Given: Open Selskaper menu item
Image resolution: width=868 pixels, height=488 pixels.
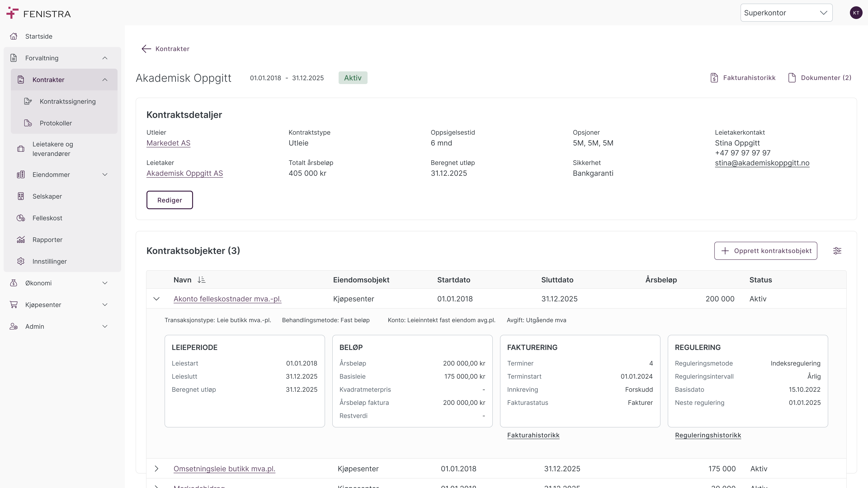Looking at the screenshot, I should pos(47,196).
